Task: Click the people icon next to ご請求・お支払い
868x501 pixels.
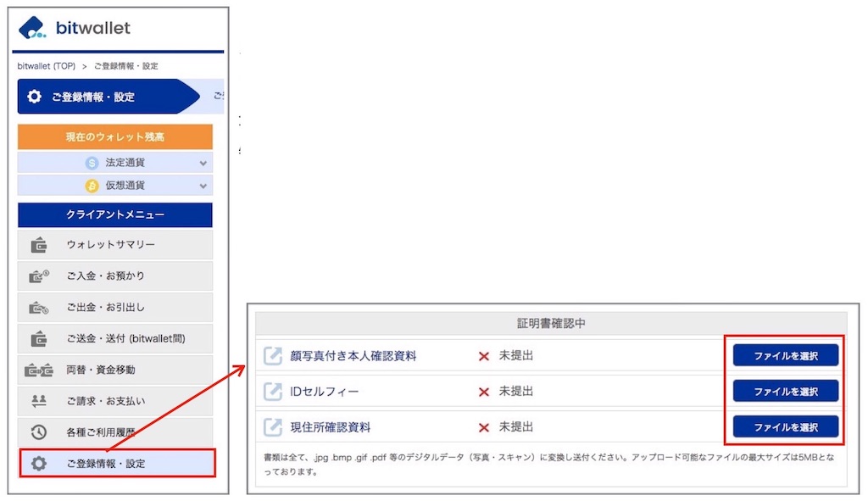Action: (x=39, y=401)
